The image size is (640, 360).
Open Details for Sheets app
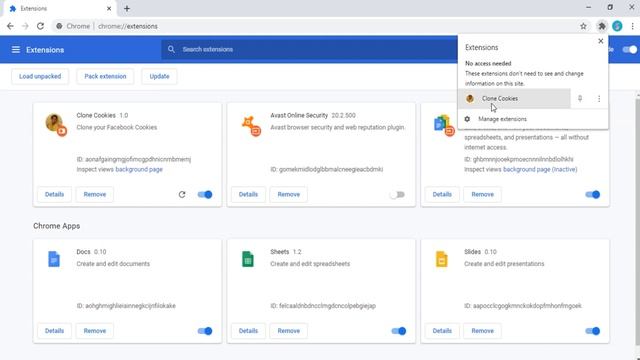(248, 331)
